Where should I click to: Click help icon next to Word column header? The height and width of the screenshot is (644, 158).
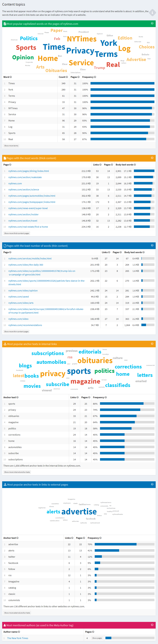tap(11, 77)
